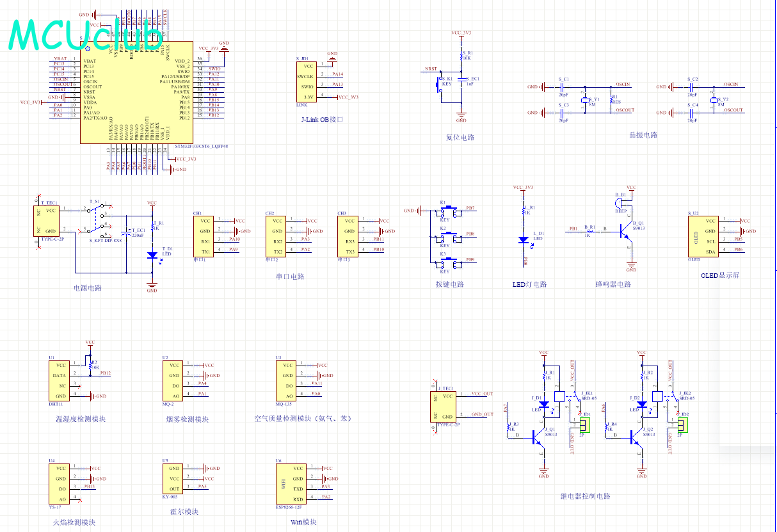Click the MQ-2 smoke sensor block U2
The width and height of the screenshot is (777, 532).
tap(173, 380)
